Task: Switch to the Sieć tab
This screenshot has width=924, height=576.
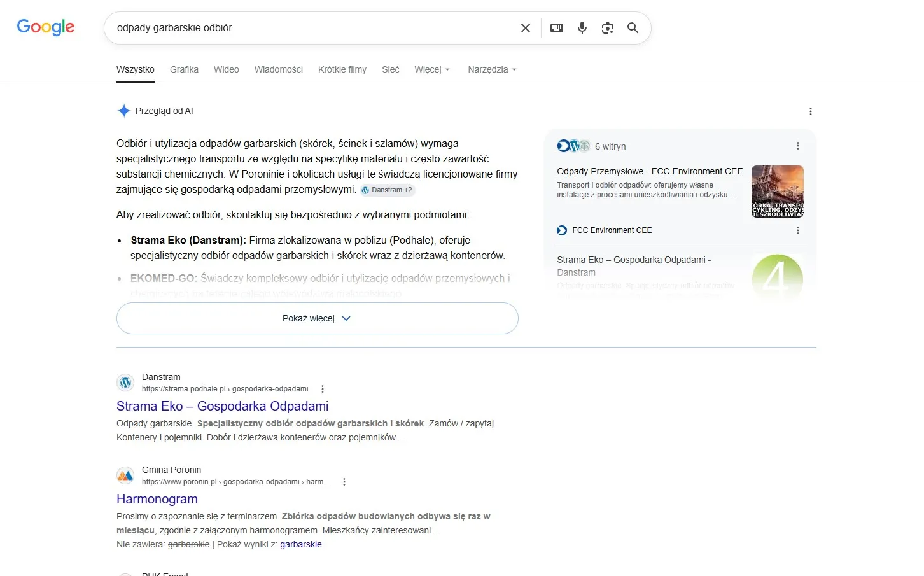Action: tap(391, 69)
